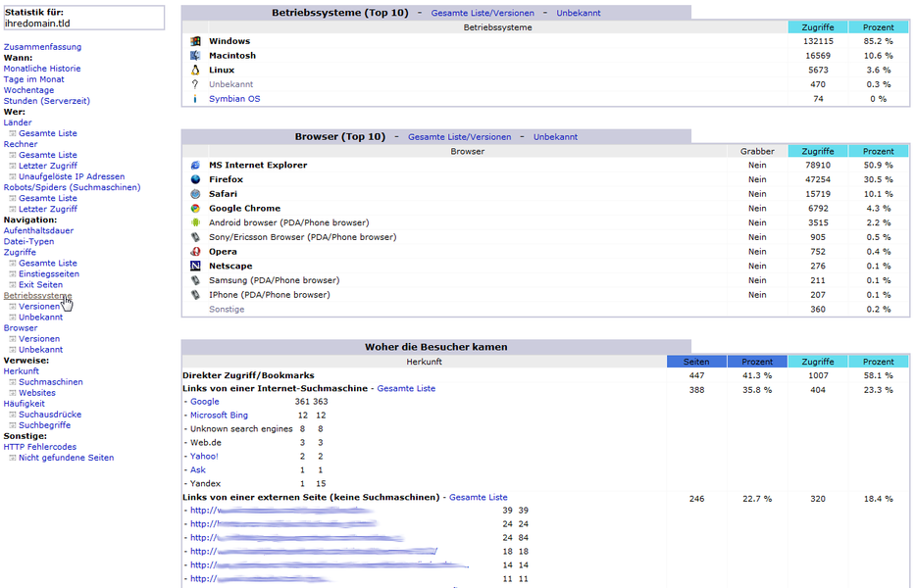Click the list icon beside Unaufgelöste IP Adressen
Screen dimensions: 915x588
click(x=13, y=176)
